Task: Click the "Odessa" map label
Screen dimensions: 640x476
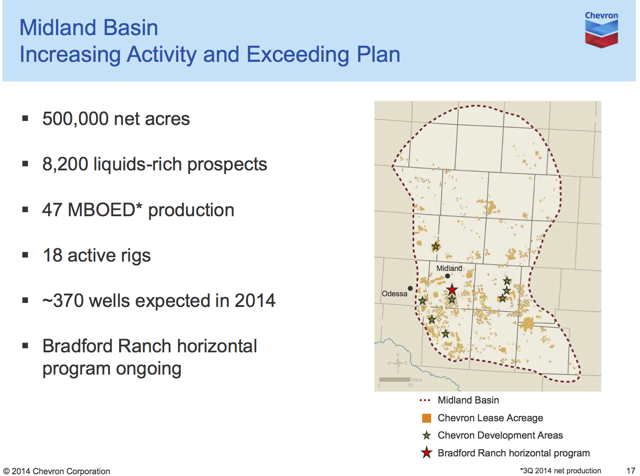Action: click(x=394, y=294)
